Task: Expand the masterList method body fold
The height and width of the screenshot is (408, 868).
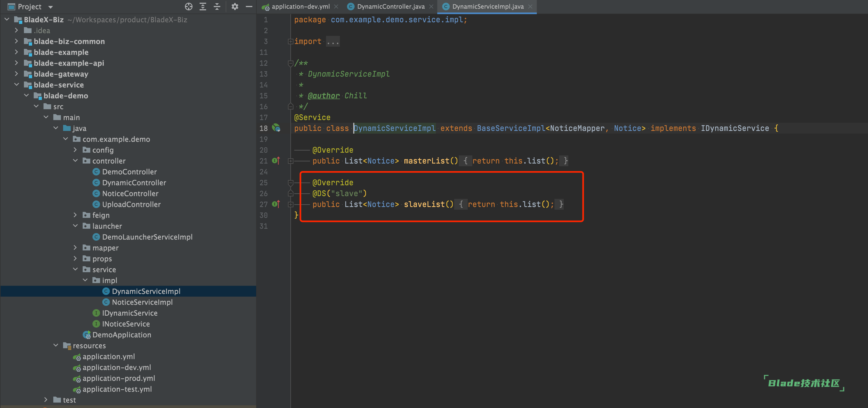Action: tap(290, 161)
